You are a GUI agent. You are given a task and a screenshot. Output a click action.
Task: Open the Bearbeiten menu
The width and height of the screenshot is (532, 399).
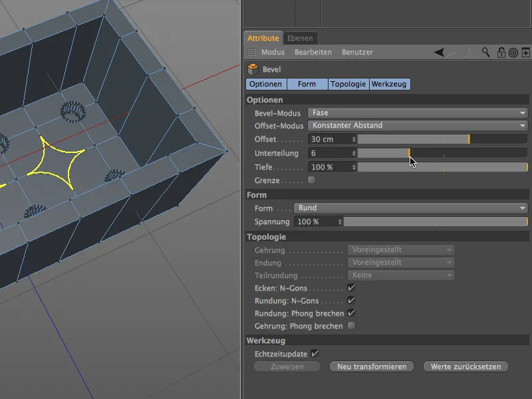tap(313, 53)
